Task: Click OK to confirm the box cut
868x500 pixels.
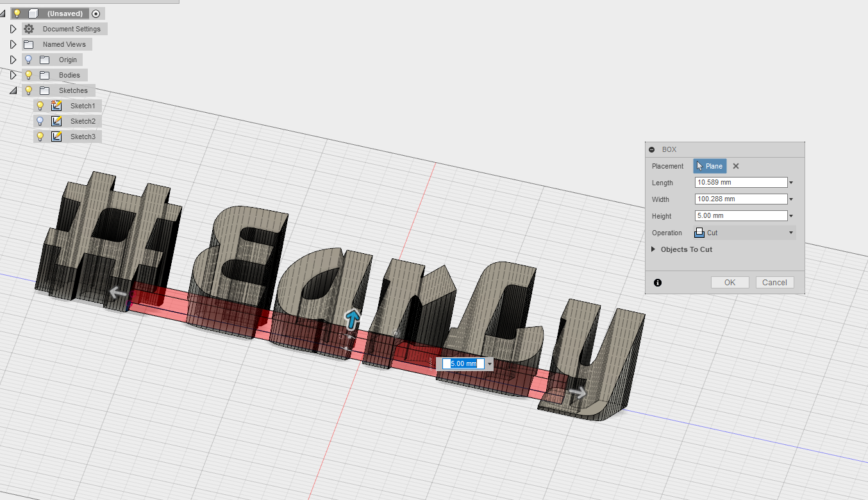Action: tap(730, 282)
